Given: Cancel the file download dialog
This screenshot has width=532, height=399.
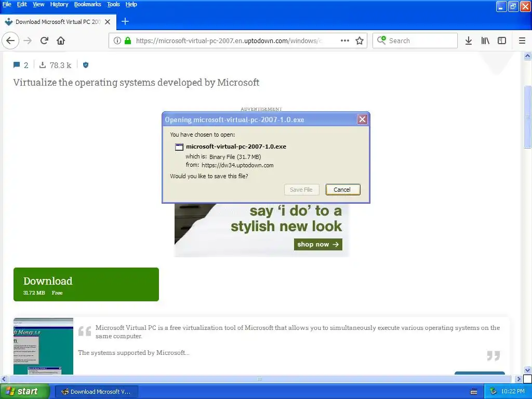Looking at the screenshot, I should (x=343, y=190).
